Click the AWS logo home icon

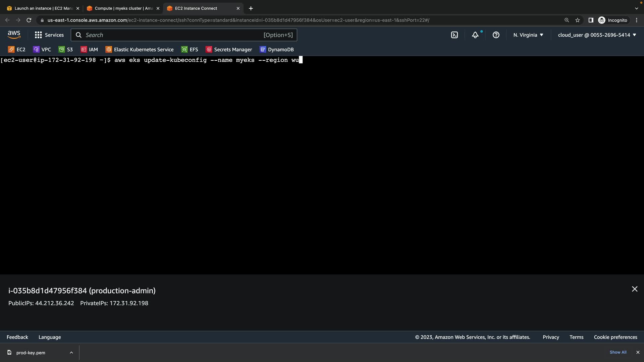coord(14,35)
